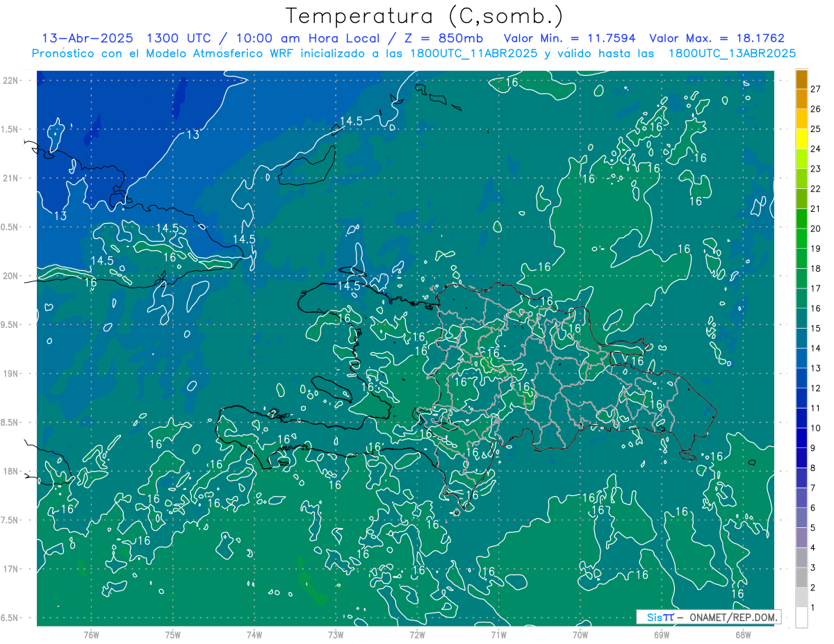Click "12" on the color legend

coord(816,388)
